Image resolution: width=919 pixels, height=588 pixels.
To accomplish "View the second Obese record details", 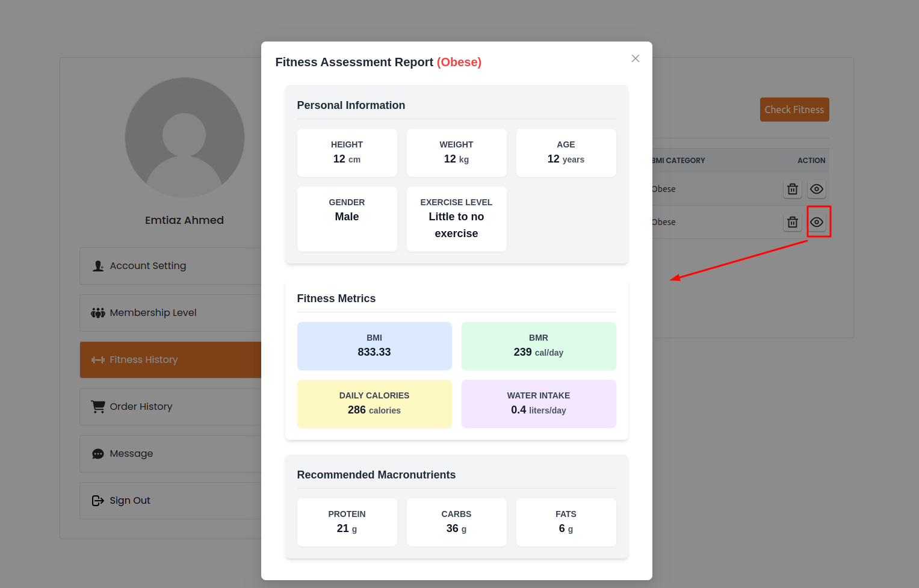I will (x=816, y=222).
